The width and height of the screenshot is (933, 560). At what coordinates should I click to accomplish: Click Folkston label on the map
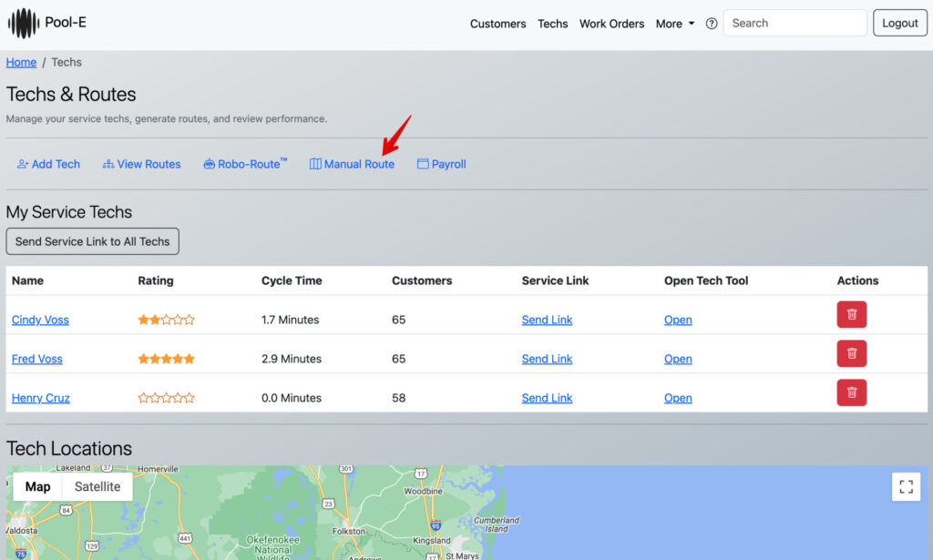tap(349, 531)
